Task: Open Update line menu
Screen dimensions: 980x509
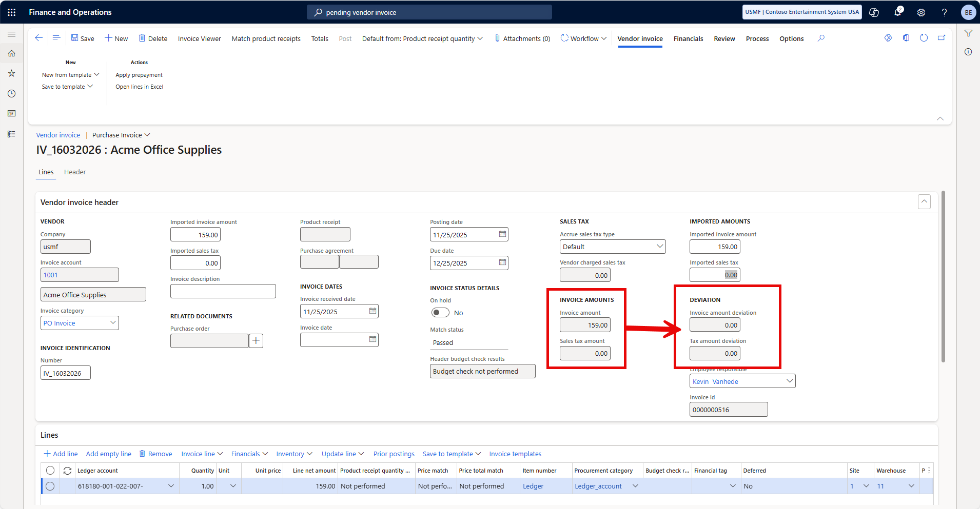Action: 342,454
